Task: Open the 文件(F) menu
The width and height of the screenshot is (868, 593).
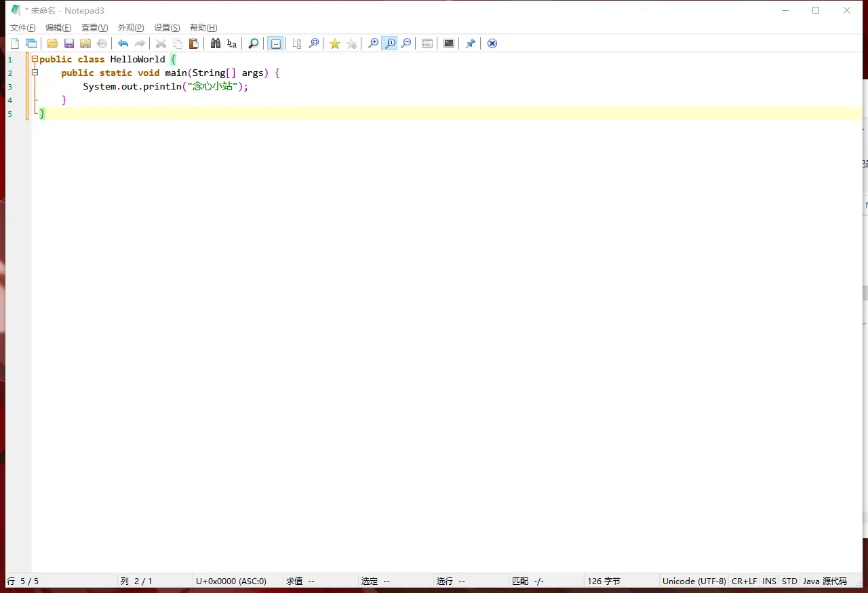Action: click(22, 28)
